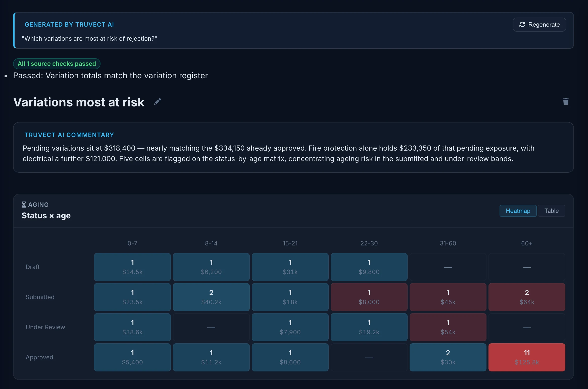Select flagged Under Review 31-60 cell $54k
This screenshot has width=588, height=389.
[x=448, y=327]
